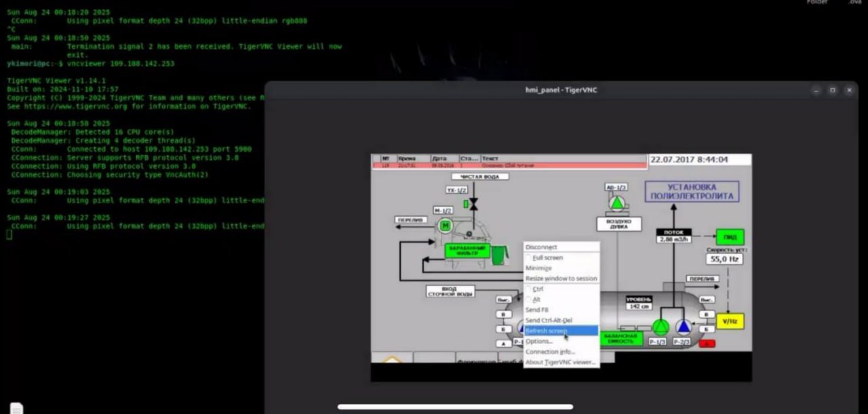Image resolution: width=868 pixels, height=414 pixels.
Task: Click the P-2/3 pump label
Action: coord(683,341)
